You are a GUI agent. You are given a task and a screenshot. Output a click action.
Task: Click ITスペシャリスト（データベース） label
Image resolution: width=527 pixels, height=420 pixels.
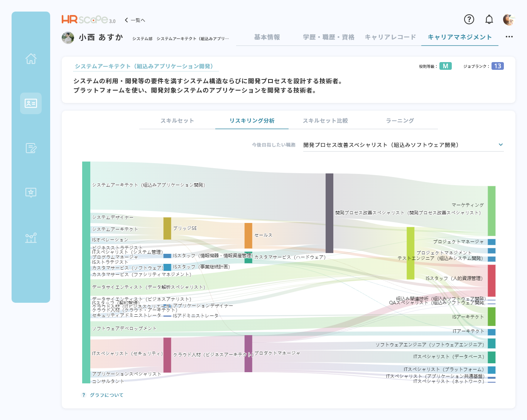pyautogui.click(x=449, y=357)
